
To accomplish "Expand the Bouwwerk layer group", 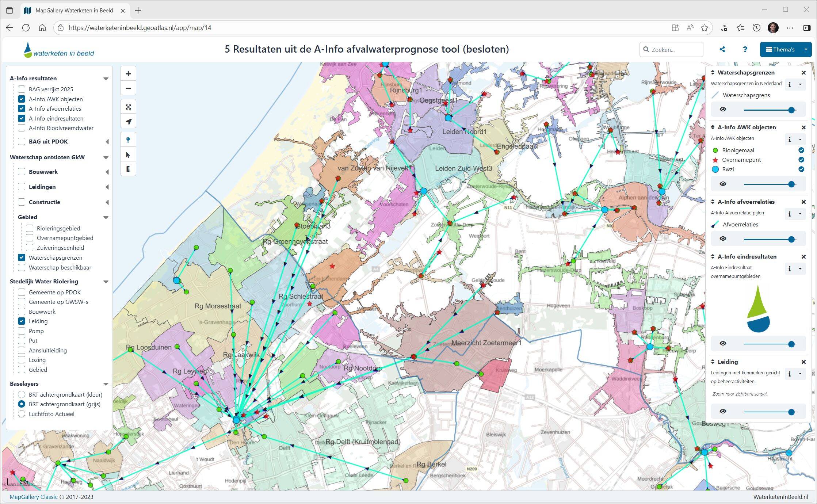I will tap(107, 172).
